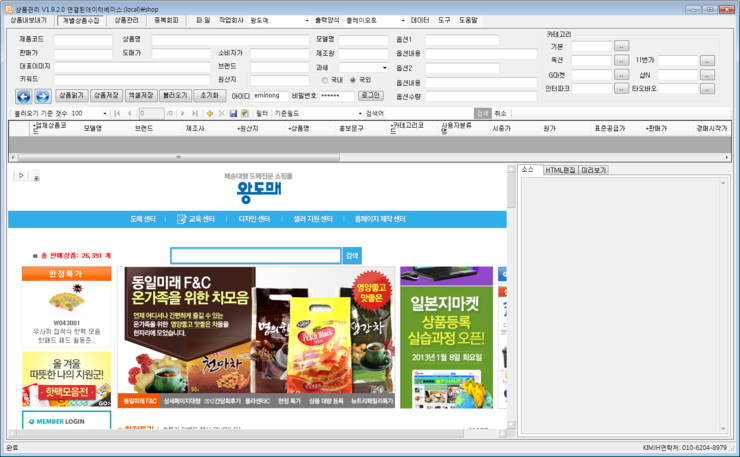
Task: Click the small icon right of the play triangle
Action: click(x=36, y=178)
